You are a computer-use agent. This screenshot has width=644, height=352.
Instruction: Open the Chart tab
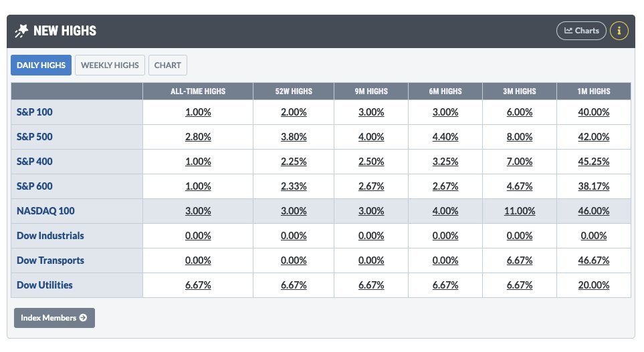167,65
